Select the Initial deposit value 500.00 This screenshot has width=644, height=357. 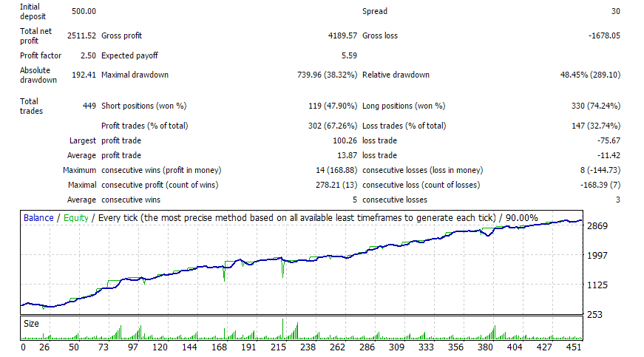tap(84, 12)
